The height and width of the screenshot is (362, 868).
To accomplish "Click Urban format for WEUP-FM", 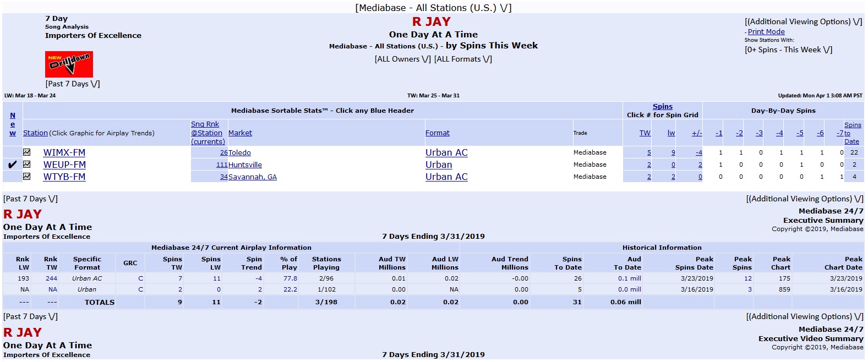I will point(439,164).
